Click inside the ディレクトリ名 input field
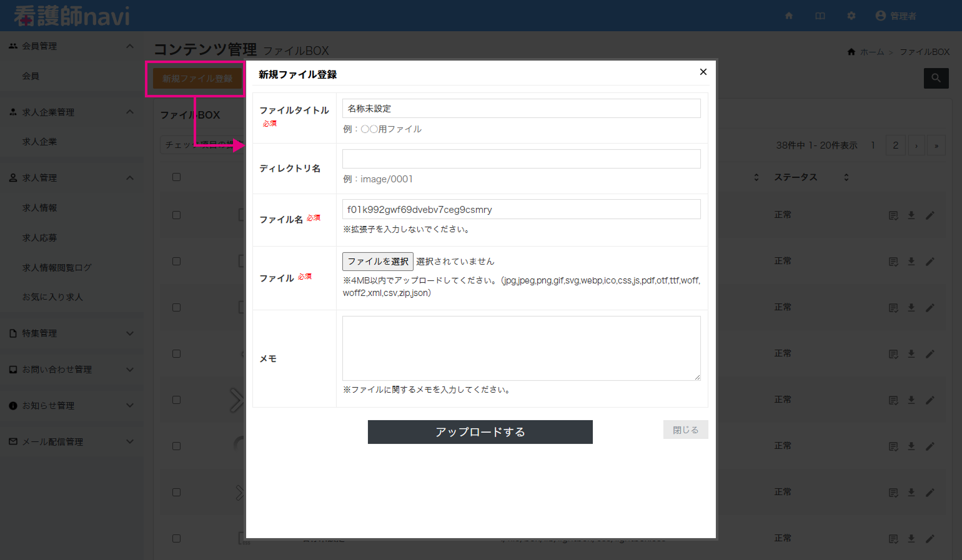The image size is (962, 560). click(521, 159)
